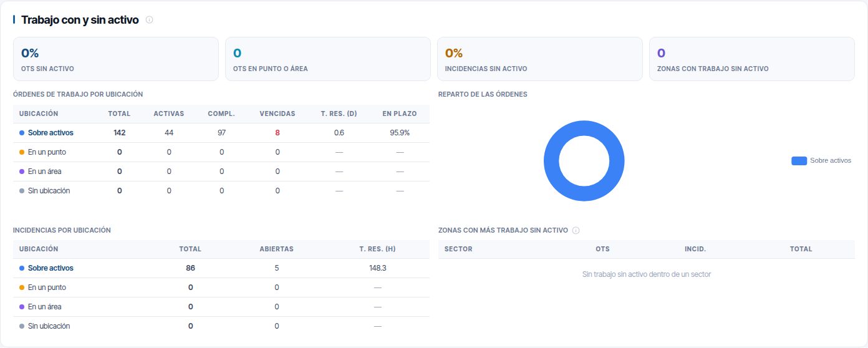Click the Sector column header
This screenshot has width=868, height=348.
tap(458, 249)
